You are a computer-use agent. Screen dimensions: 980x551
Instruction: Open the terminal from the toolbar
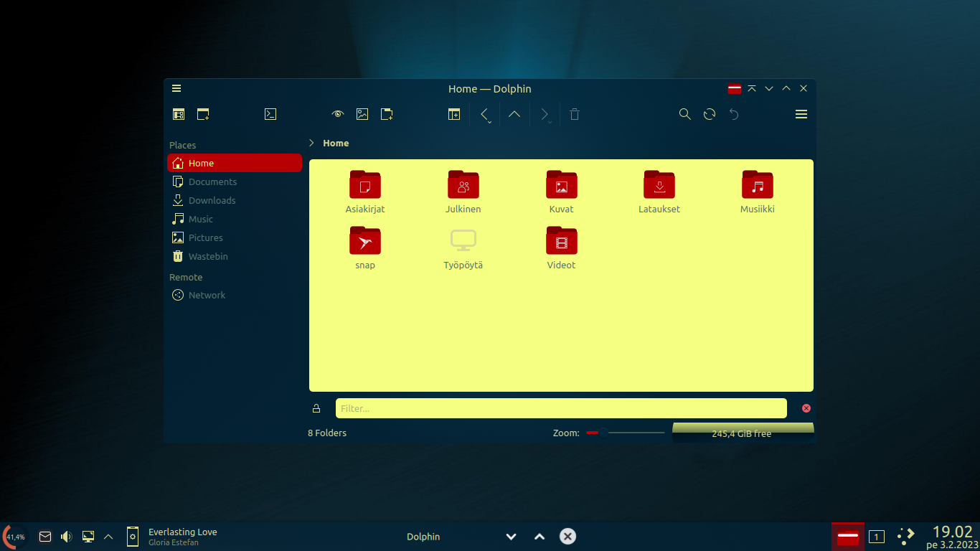point(270,114)
